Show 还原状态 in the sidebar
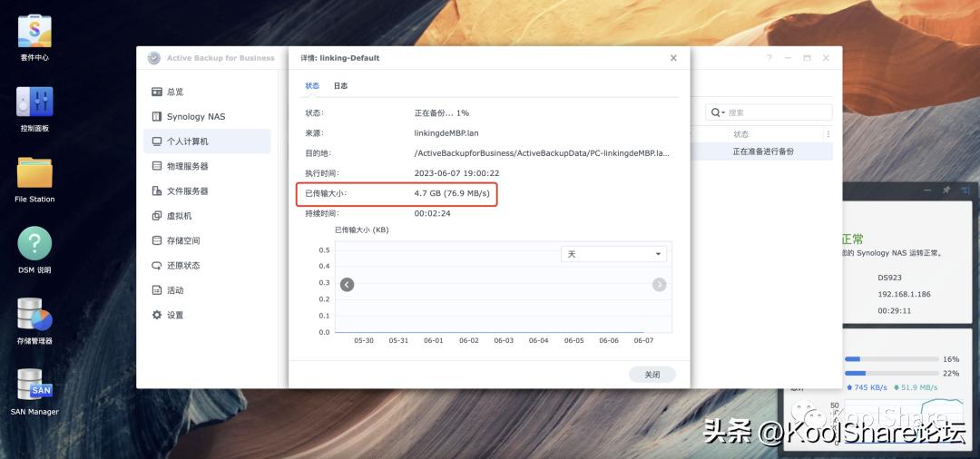Viewport: 980px width, 459px height. pyautogui.click(x=207, y=266)
